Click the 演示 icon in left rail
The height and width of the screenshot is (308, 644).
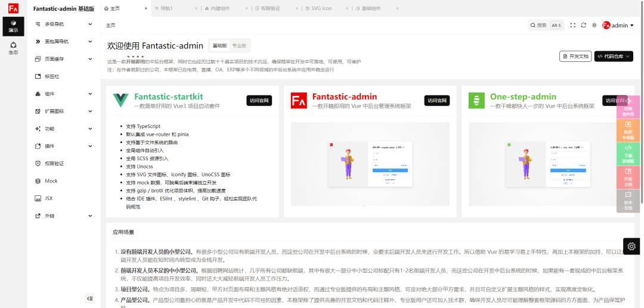13,26
